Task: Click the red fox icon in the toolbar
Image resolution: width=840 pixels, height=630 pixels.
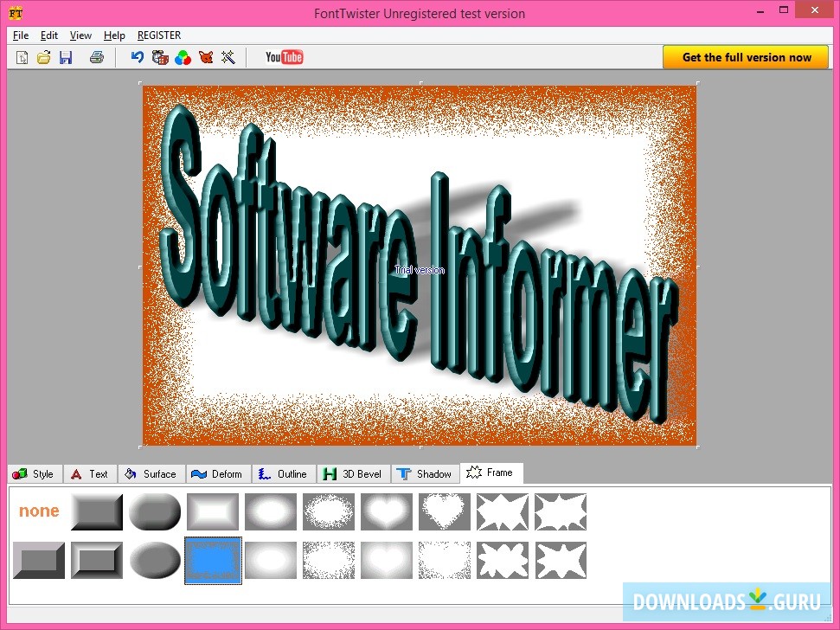Action: pos(206,57)
